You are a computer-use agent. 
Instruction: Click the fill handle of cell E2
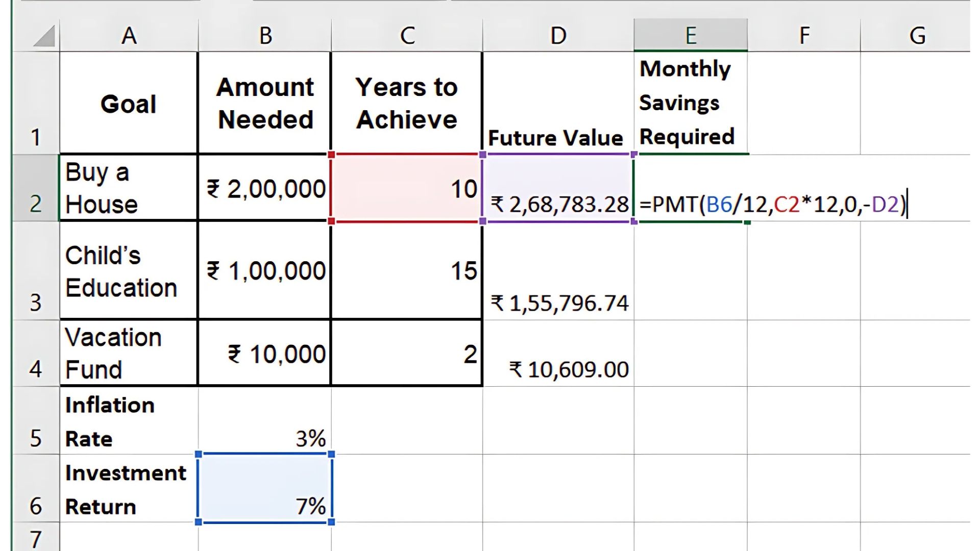pyautogui.click(x=747, y=222)
